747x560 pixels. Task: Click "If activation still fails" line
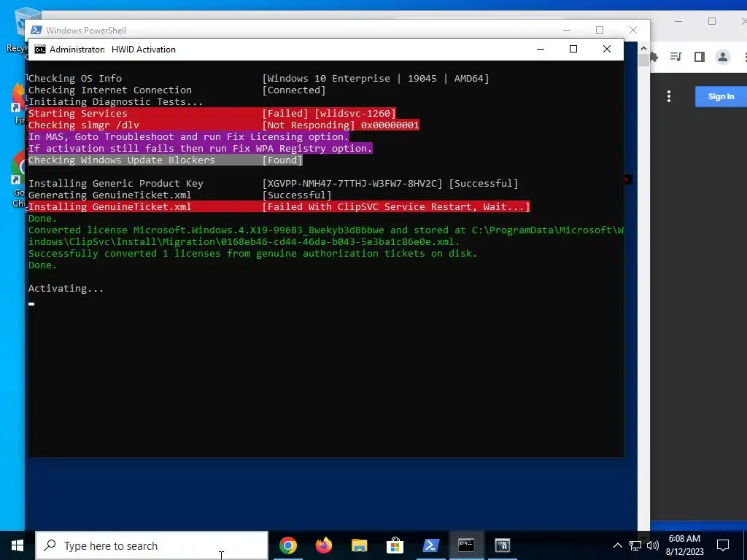200,149
